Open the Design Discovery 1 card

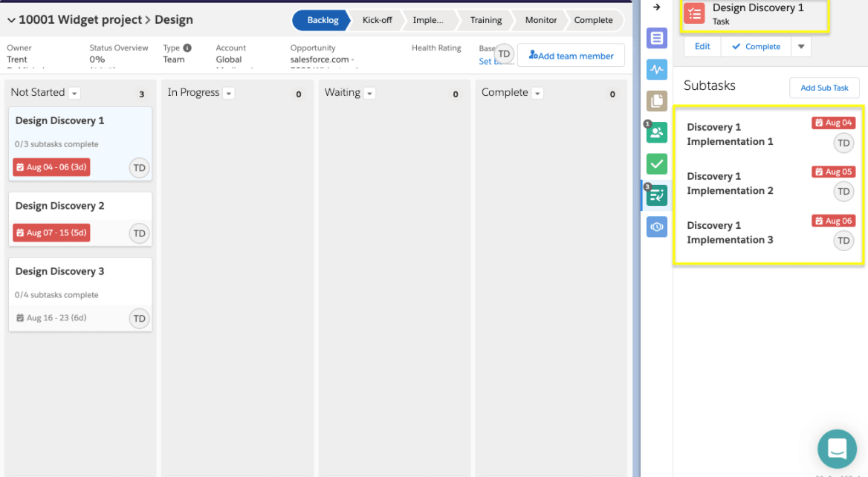point(80,144)
